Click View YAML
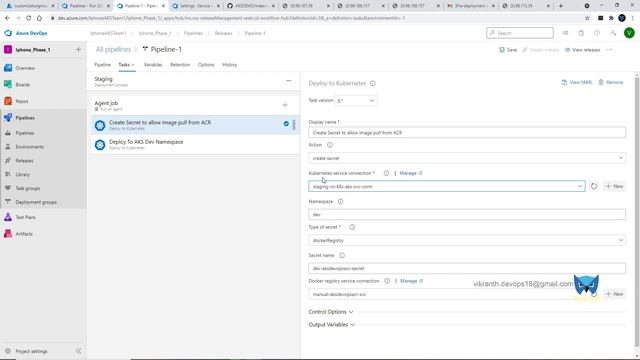640x360 pixels. 577,82
